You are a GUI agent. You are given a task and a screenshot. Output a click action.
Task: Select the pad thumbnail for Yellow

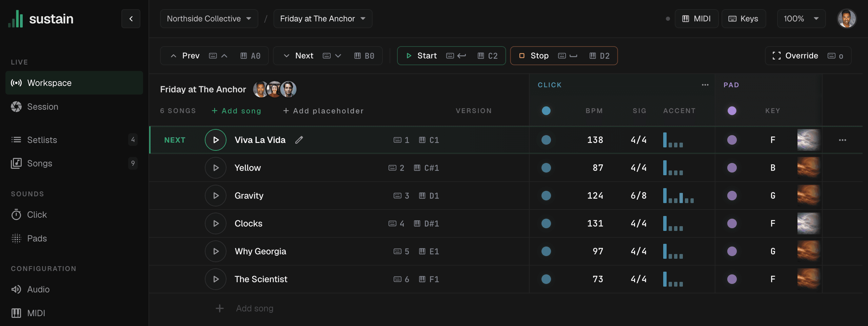(x=808, y=168)
